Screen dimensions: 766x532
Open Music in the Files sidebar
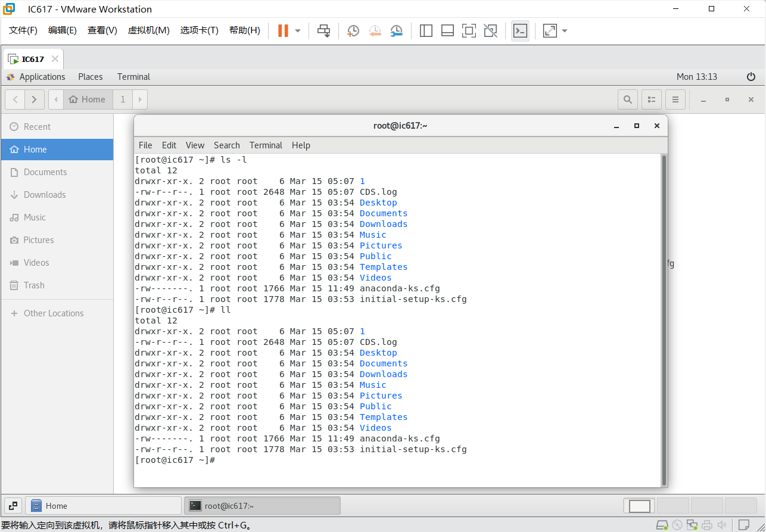coord(57,217)
